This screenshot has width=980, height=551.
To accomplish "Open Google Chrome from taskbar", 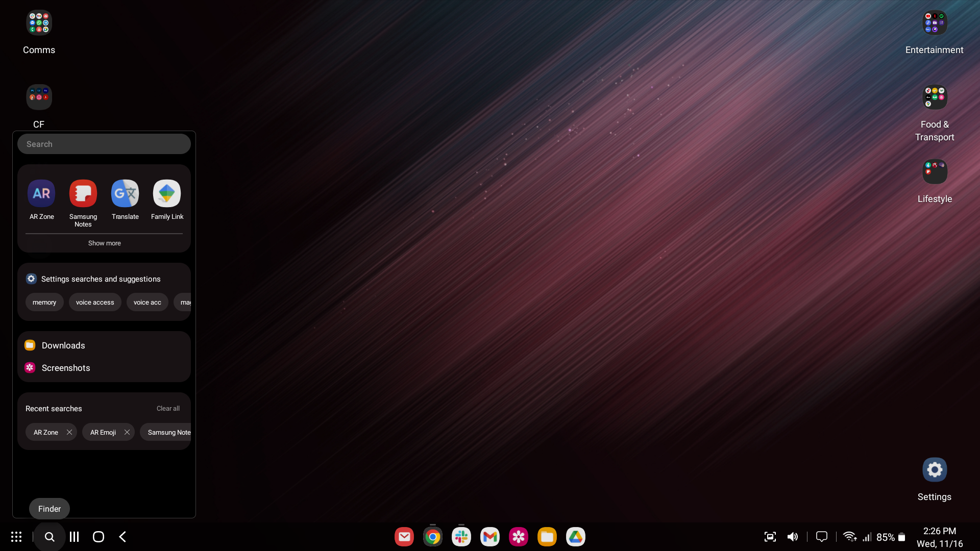I will (x=433, y=536).
